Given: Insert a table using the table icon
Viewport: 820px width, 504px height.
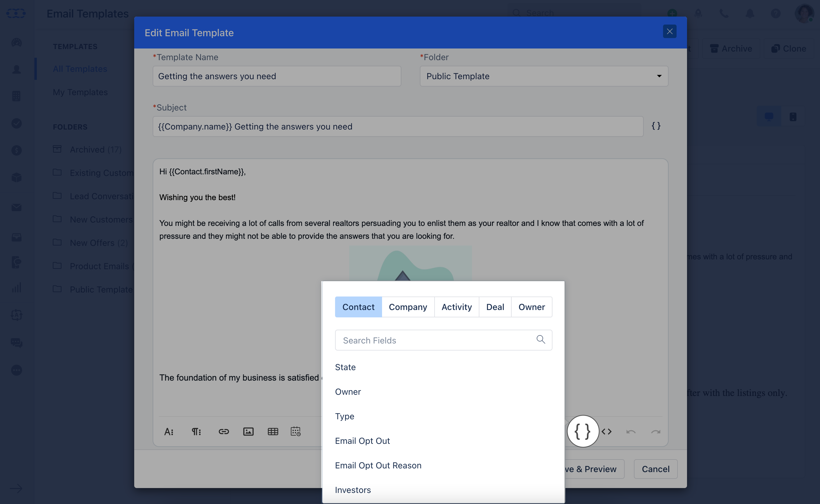Looking at the screenshot, I should pos(273,432).
